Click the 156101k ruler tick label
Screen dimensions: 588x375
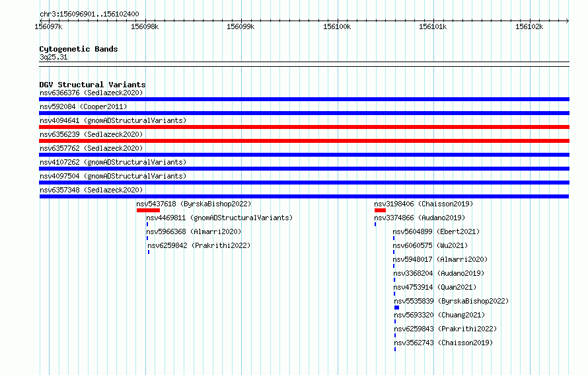pos(433,26)
